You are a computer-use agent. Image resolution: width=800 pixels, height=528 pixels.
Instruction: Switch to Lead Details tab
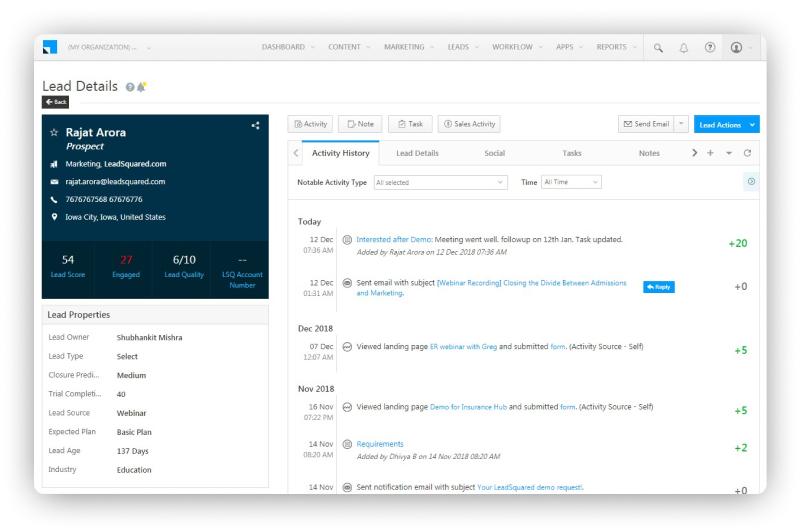(x=417, y=153)
